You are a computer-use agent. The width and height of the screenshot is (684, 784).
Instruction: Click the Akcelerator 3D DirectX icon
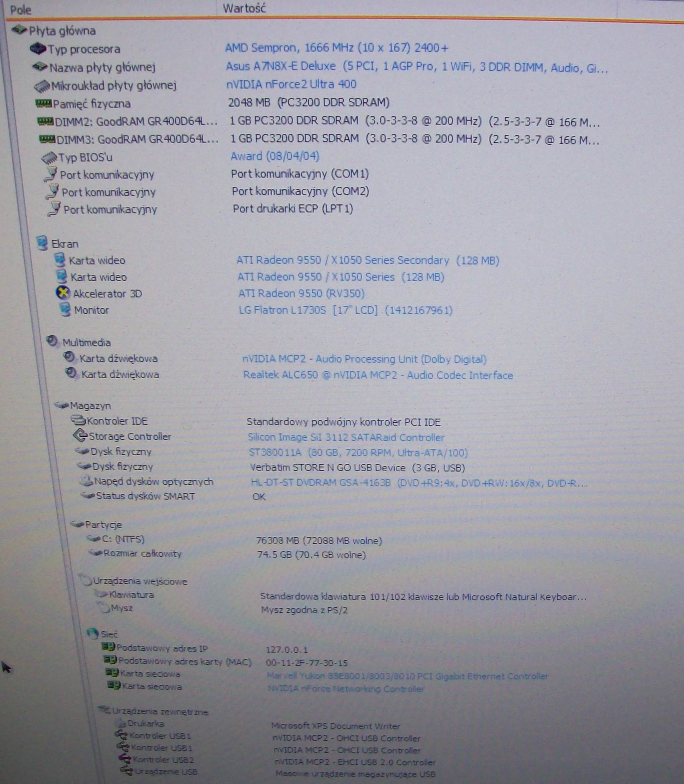coord(63,293)
